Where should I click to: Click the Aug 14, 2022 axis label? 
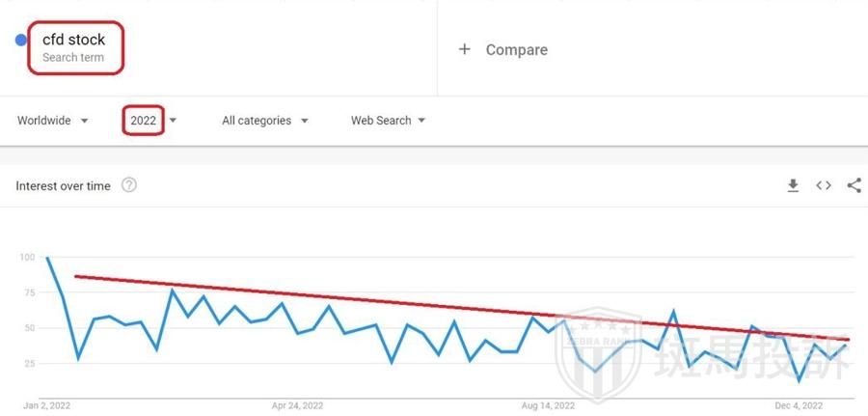click(x=547, y=405)
